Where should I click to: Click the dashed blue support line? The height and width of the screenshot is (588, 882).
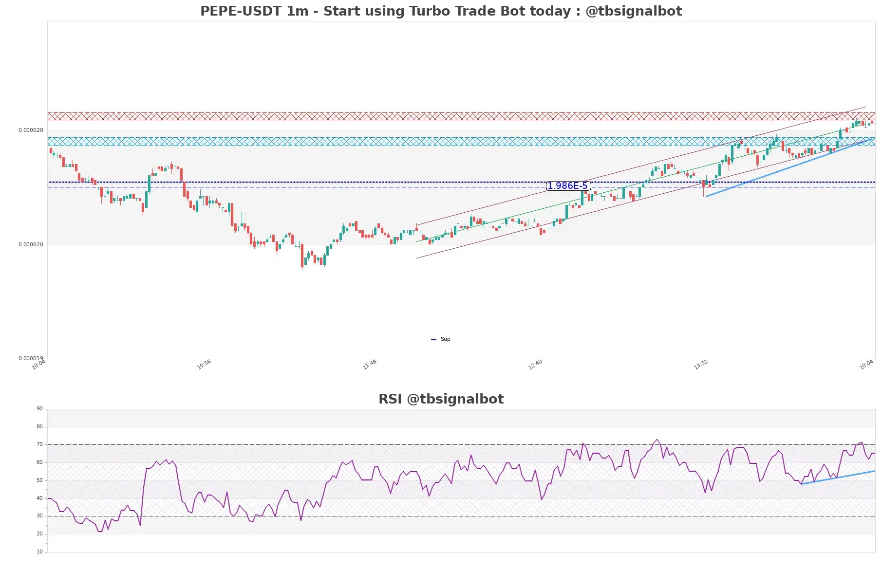tap(461, 187)
